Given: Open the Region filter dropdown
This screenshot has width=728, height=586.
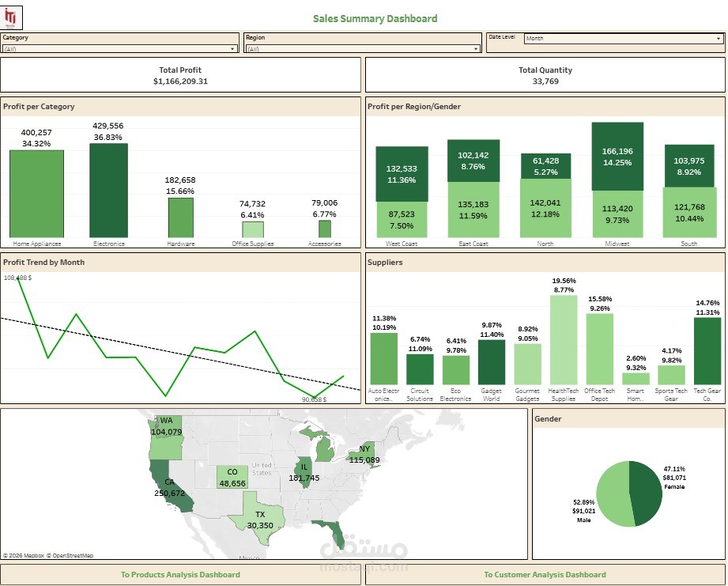Looking at the screenshot, I should coord(474,47).
